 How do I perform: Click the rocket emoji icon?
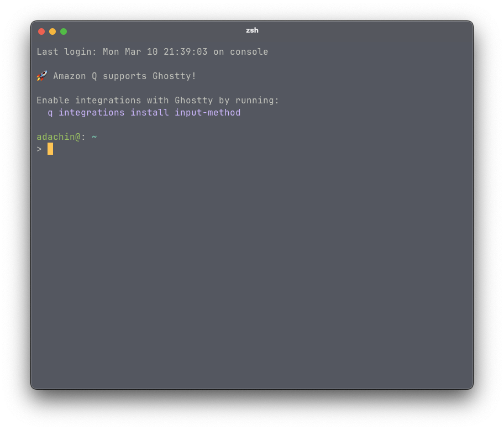(x=42, y=76)
